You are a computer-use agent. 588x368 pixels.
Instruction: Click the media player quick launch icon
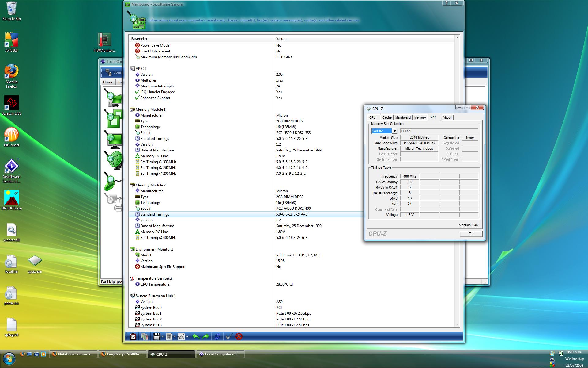[43, 354]
